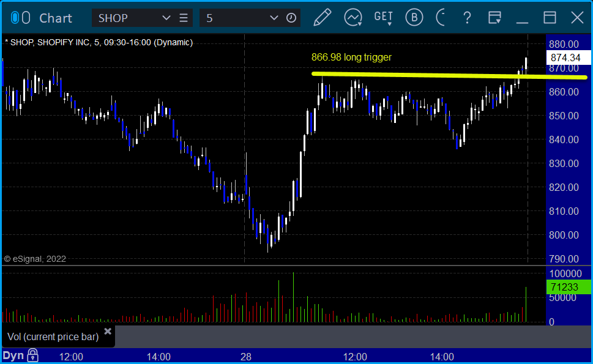
Task: Click the 71233 volume value label
Action: click(x=569, y=287)
